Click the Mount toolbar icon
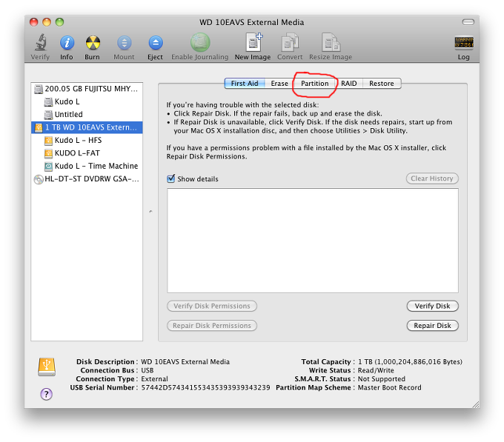 [x=124, y=43]
